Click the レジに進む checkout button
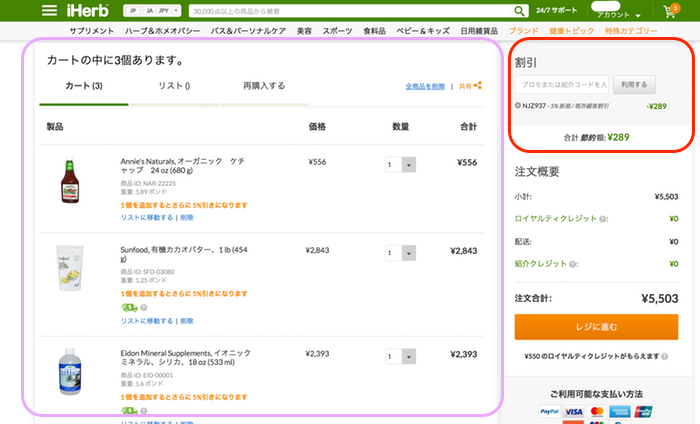The image size is (700, 424). tap(596, 327)
